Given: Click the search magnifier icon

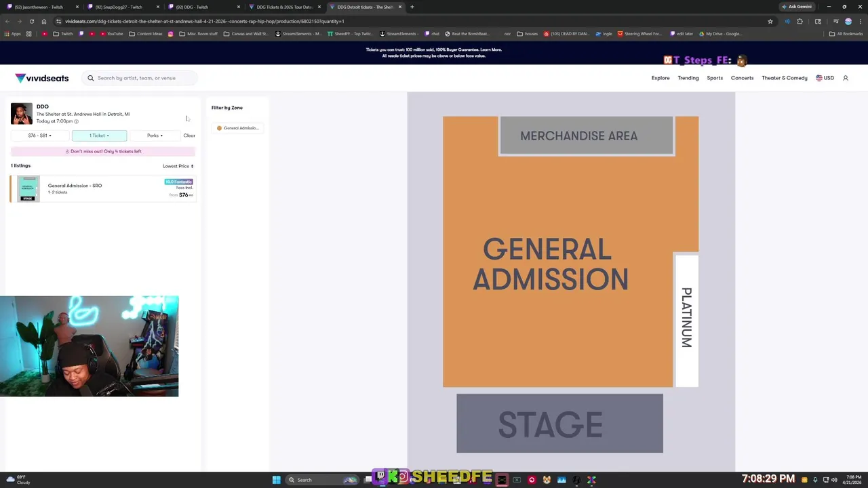Looking at the screenshot, I should click(91, 78).
